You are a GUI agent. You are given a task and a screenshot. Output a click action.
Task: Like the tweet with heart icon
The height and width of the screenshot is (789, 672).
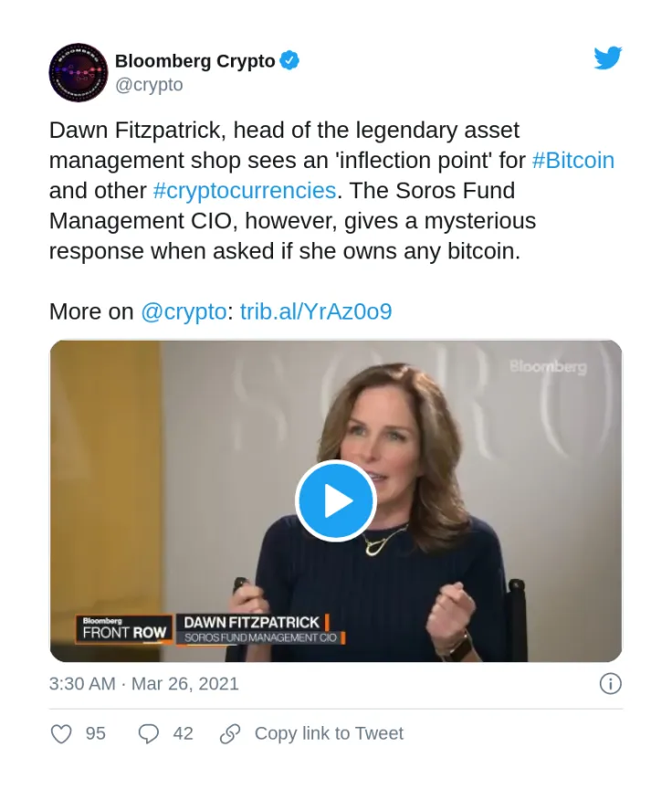(x=61, y=733)
